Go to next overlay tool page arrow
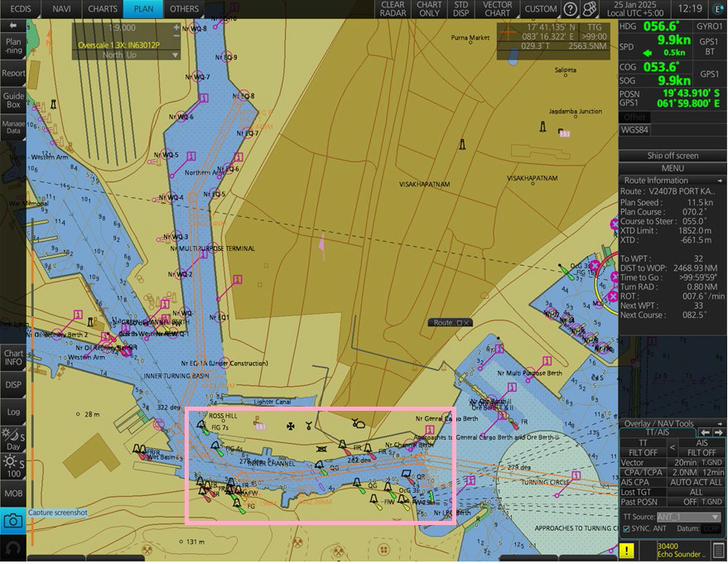 coord(719,432)
